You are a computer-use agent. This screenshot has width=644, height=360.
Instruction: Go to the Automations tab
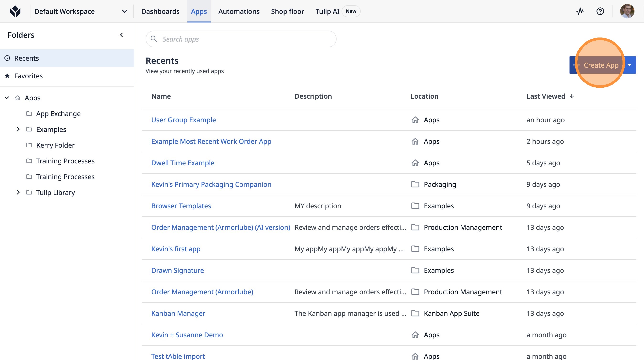click(x=239, y=11)
